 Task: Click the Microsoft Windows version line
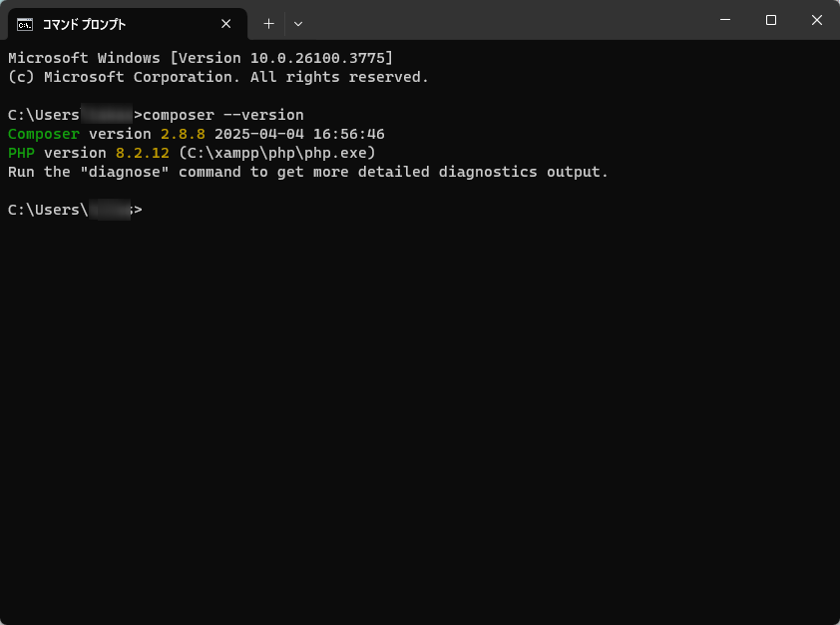201,58
